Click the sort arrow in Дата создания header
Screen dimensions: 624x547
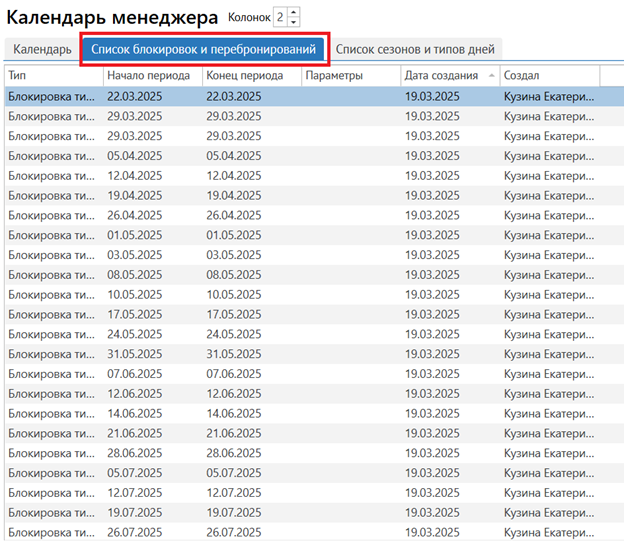click(x=490, y=76)
